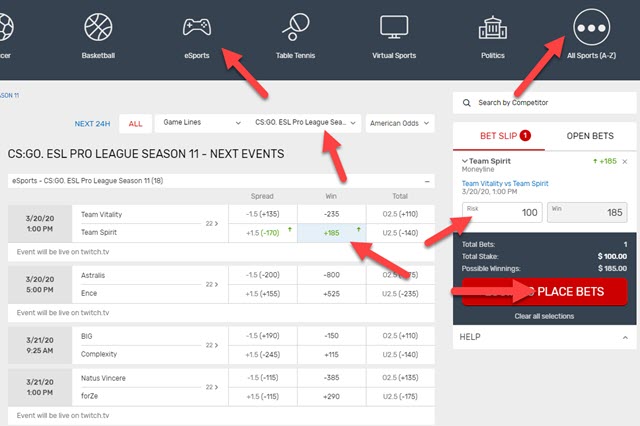
Task: Select Astralis -800 win odds
Action: click(335, 274)
